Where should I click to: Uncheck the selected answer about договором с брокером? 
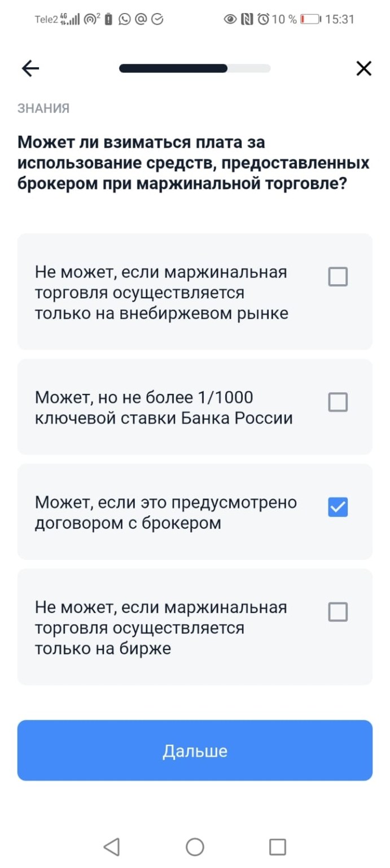(x=338, y=507)
